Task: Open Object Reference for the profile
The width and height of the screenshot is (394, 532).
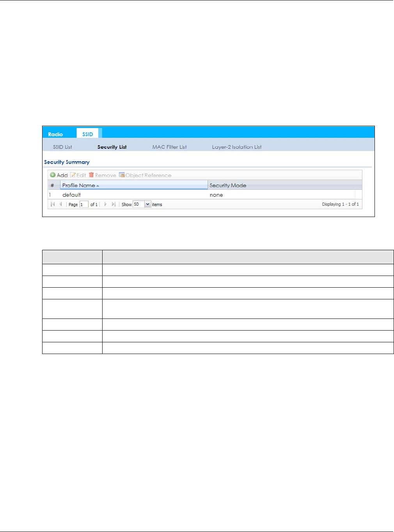Action: coord(145,175)
